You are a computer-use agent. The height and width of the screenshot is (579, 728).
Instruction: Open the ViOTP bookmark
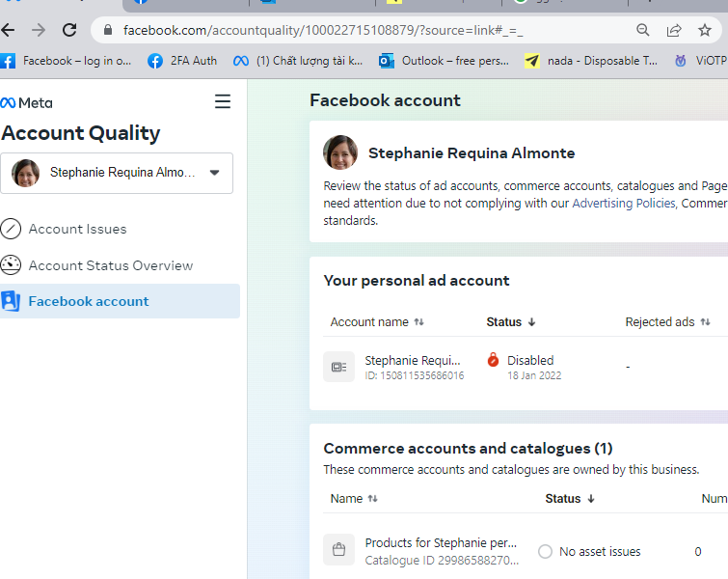(701, 61)
